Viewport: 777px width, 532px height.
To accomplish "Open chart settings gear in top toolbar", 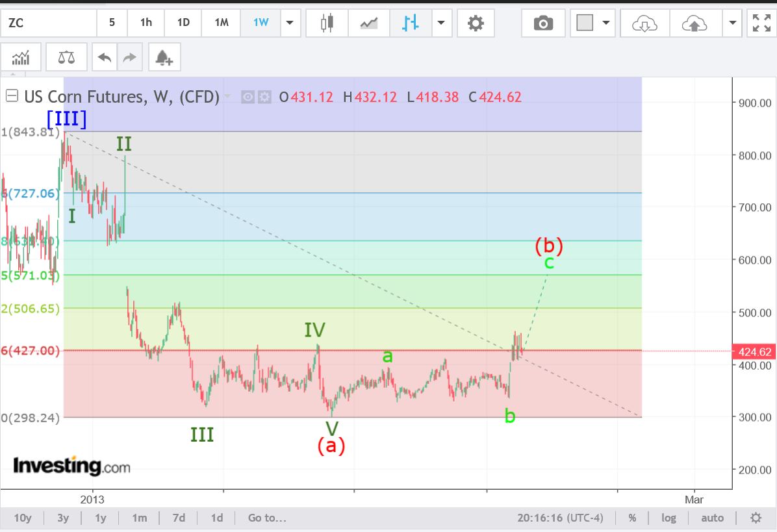I will pos(476,23).
